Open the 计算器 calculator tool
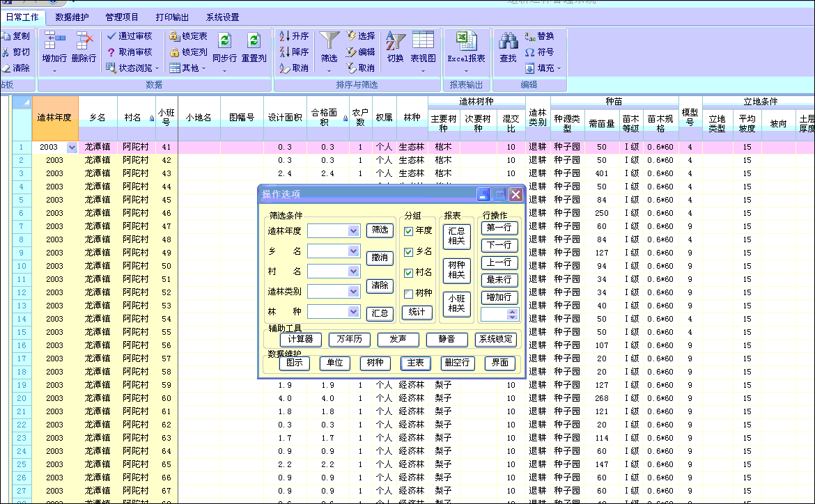The width and height of the screenshot is (815, 504). point(301,340)
